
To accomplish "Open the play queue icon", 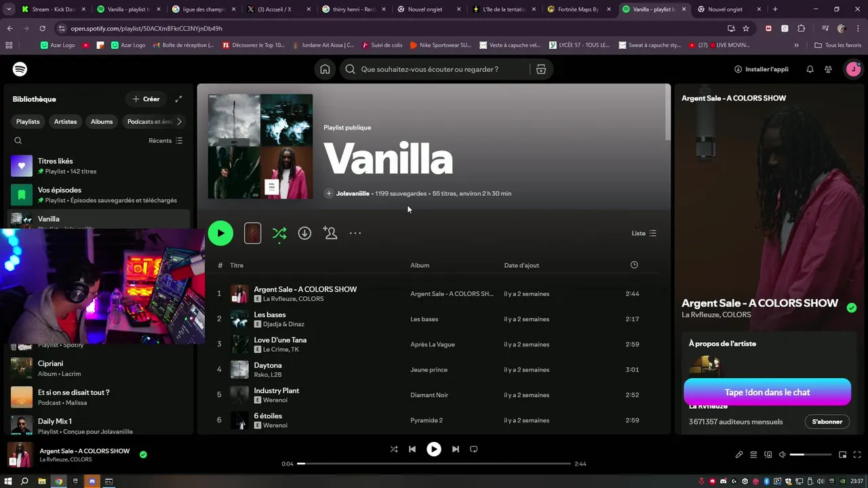I will point(753,455).
